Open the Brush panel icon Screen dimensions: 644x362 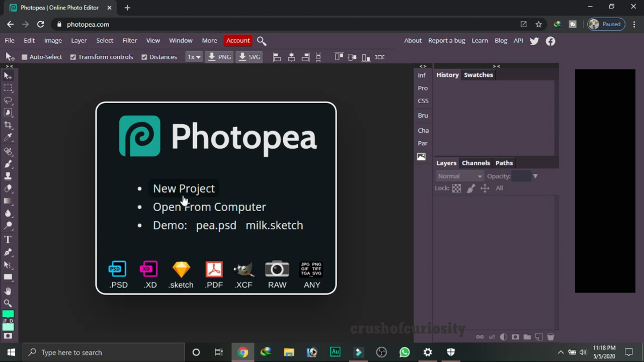(x=423, y=115)
